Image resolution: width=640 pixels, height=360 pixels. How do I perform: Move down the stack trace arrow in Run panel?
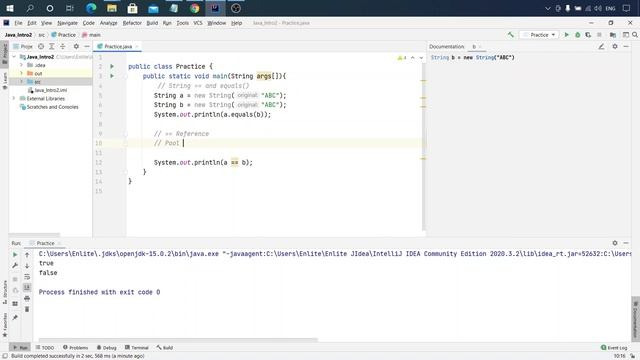point(27,266)
